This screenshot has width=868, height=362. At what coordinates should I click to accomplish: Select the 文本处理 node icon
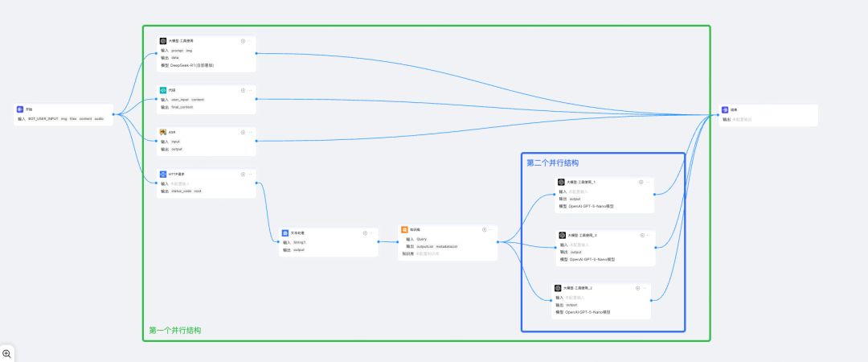[x=285, y=232]
